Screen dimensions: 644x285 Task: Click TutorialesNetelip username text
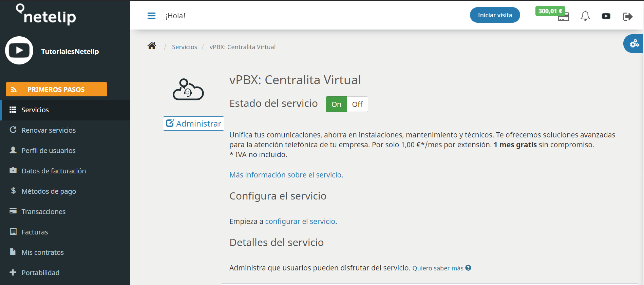(x=70, y=52)
